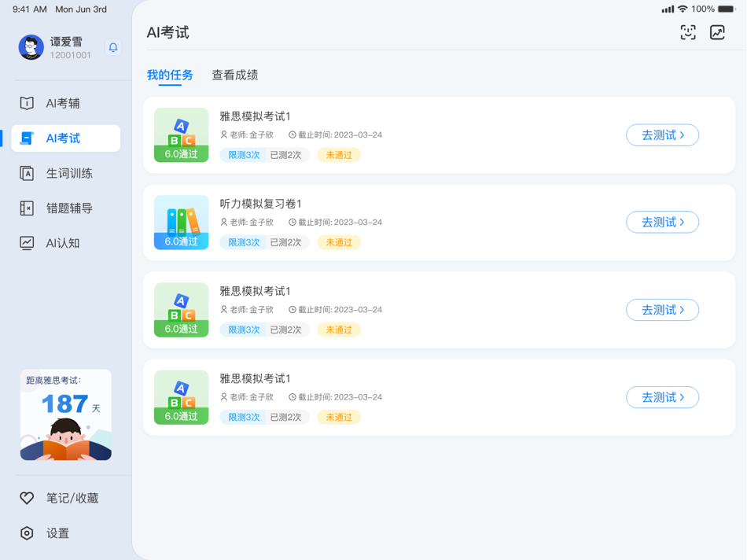This screenshot has height=560, width=747.
Task: Click the AI认知 chart icon
Action: click(27, 243)
